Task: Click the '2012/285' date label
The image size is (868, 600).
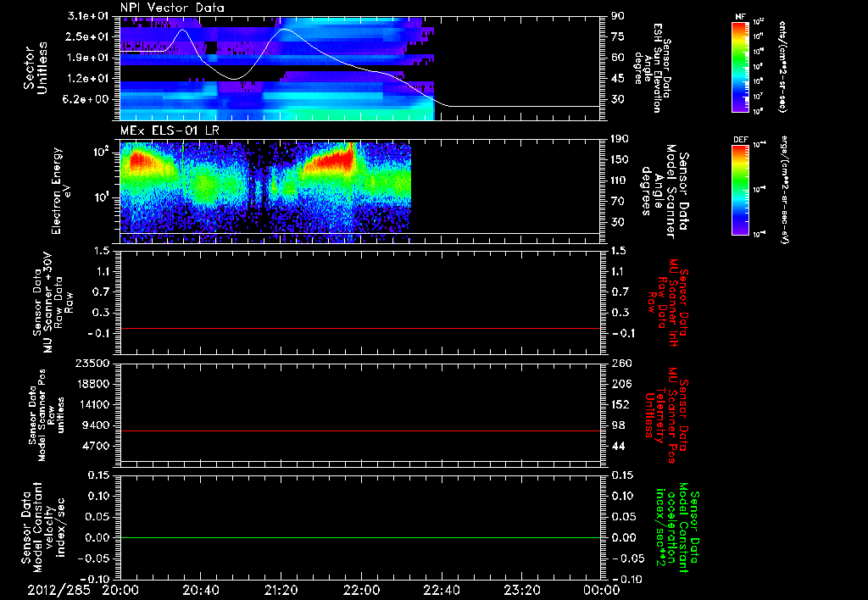Action: 58,590
